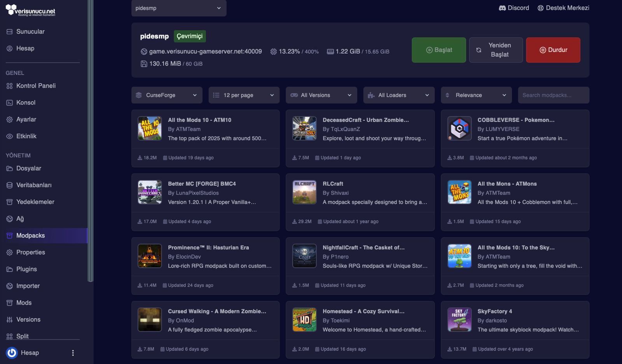Click the server address game.verisunucu-gameserver.net:40009
The width and height of the screenshot is (622, 364).
(x=205, y=51)
